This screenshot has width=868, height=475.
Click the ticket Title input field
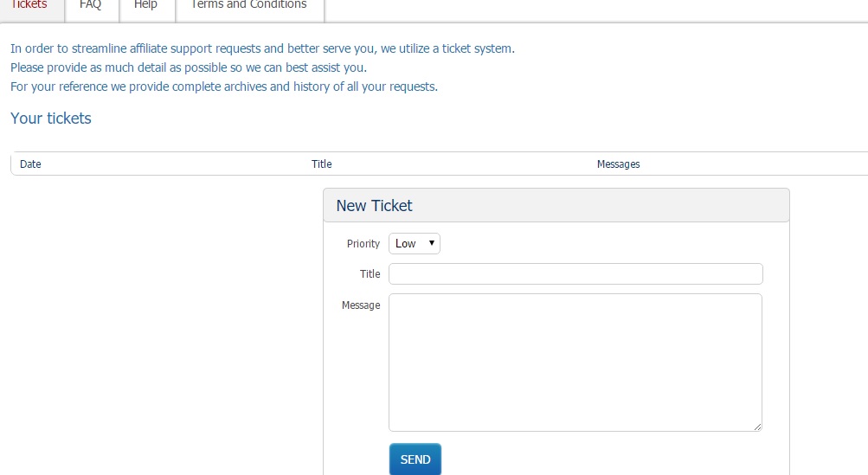click(575, 274)
